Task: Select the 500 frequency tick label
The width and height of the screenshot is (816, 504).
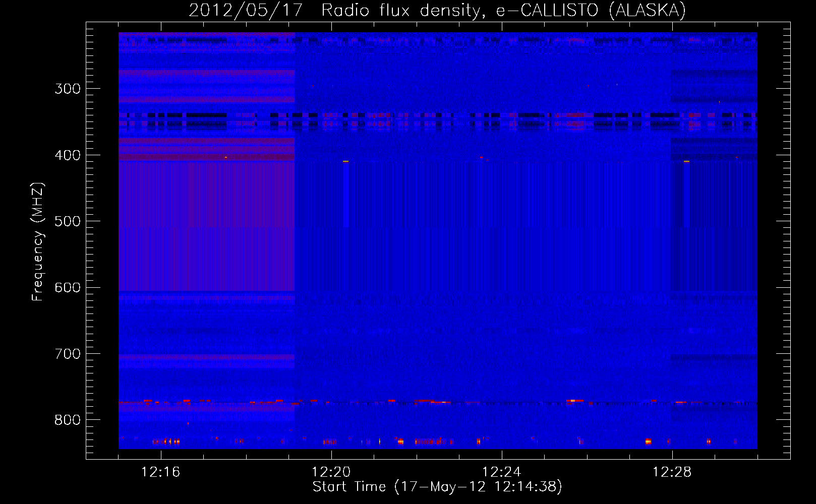Action: click(68, 222)
